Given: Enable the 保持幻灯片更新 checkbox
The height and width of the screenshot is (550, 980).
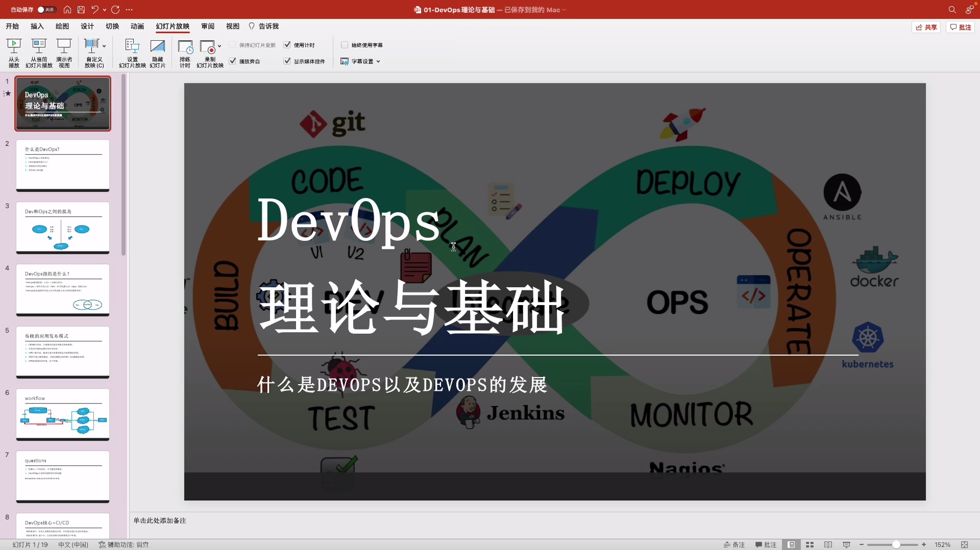Looking at the screenshot, I should (233, 45).
